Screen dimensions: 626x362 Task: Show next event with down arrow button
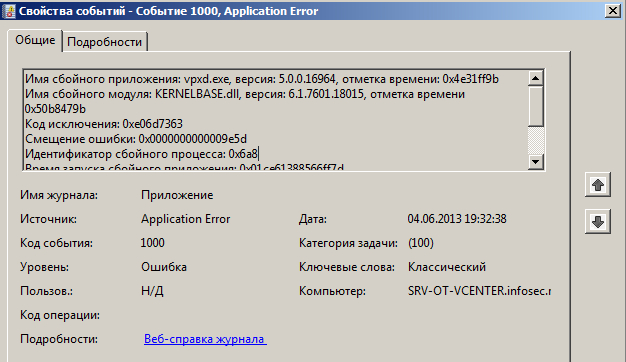(598, 222)
